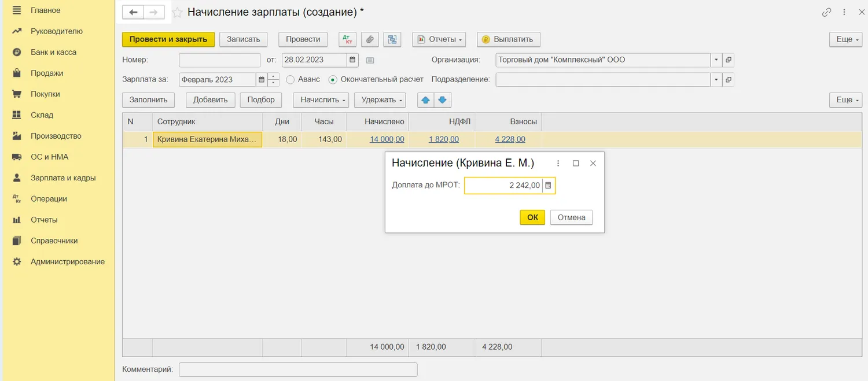
Task: Open Взносы amount 4 228,00 link
Action: point(510,139)
